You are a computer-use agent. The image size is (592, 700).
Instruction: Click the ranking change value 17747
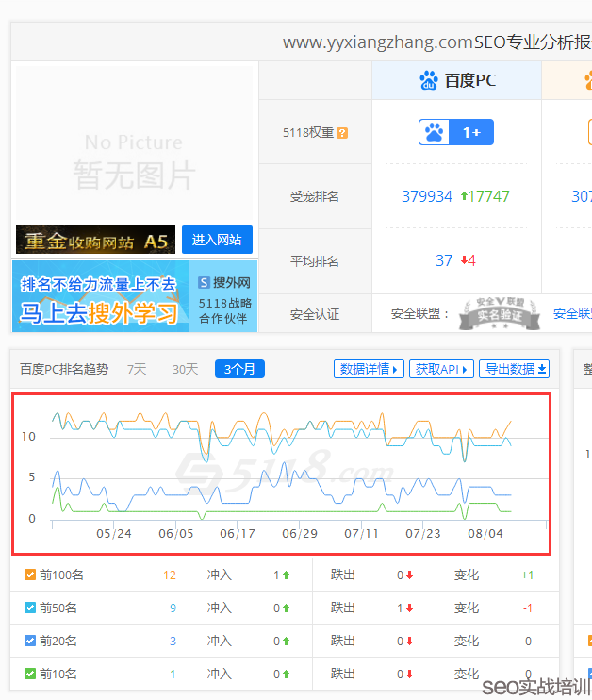click(489, 196)
